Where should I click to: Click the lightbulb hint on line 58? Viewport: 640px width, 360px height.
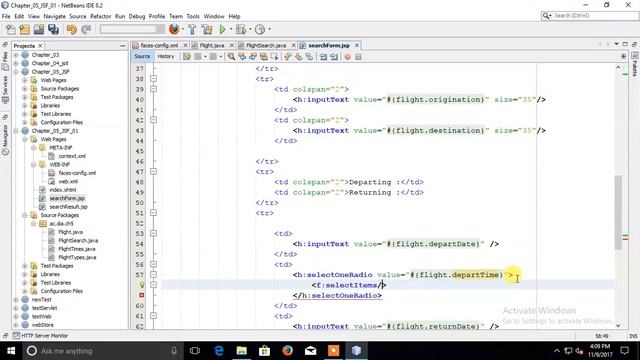click(x=142, y=285)
